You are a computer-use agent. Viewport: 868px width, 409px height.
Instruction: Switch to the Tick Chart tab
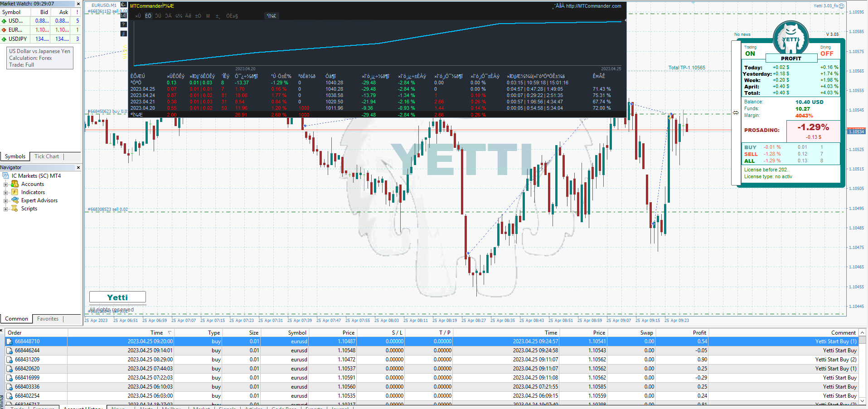(x=47, y=156)
